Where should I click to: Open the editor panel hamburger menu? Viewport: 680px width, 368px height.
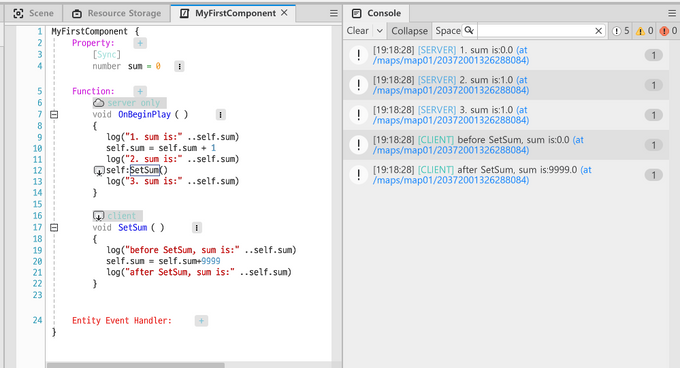(333, 13)
